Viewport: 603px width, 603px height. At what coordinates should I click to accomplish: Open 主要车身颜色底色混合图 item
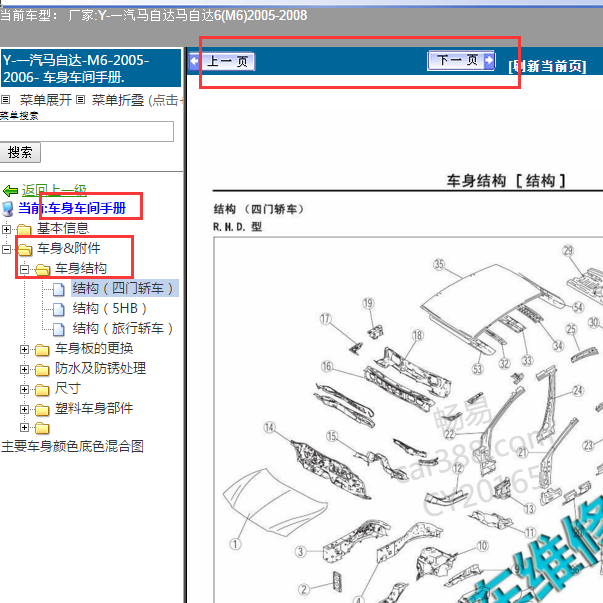tap(73, 446)
